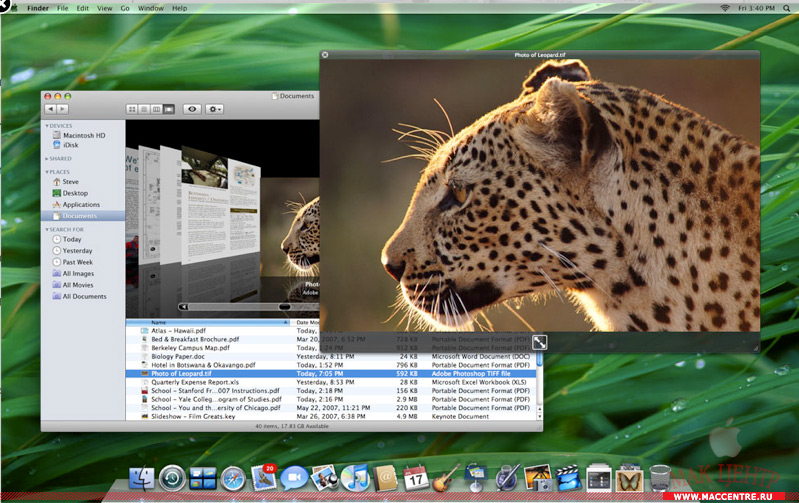Click the Cover Flow scrubber thumb
799x503 pixels.
[x=284, y=307]
